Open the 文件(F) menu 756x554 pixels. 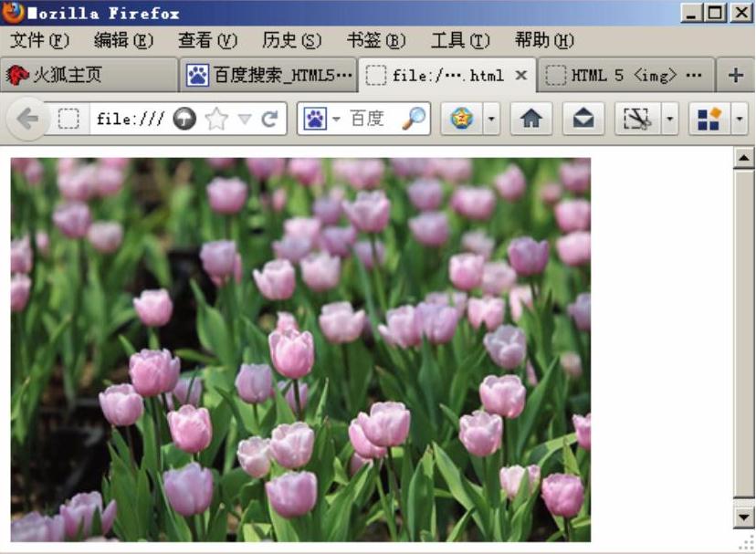[x=39, y=40]
